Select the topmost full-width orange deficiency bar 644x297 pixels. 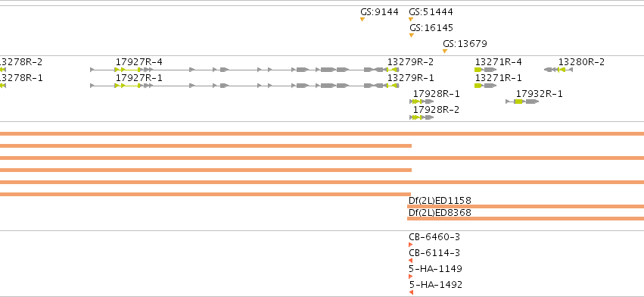[322, 133]
